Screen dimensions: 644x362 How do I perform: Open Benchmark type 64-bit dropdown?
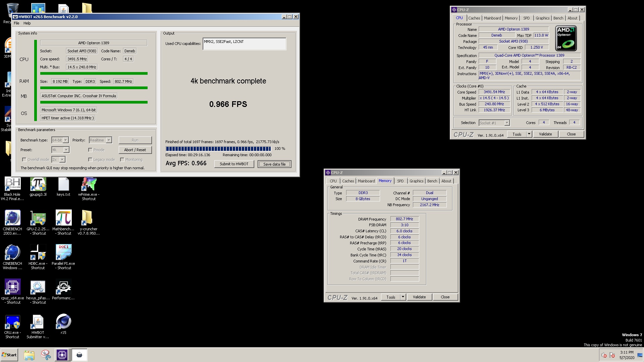(60, 140)
